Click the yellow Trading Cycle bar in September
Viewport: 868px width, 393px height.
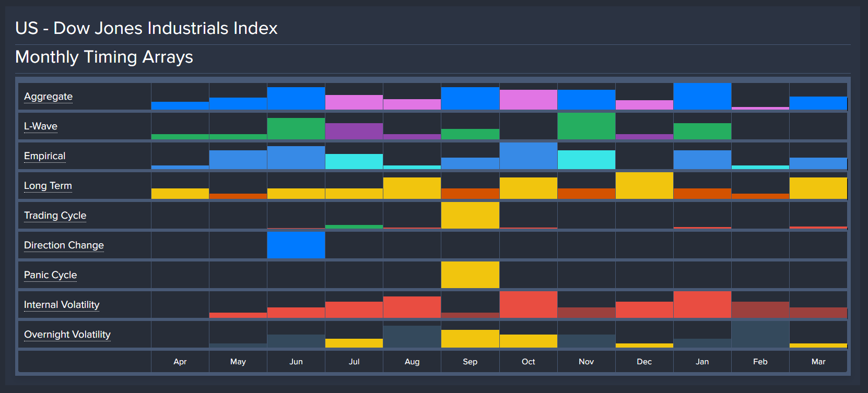tap(470, 216)
